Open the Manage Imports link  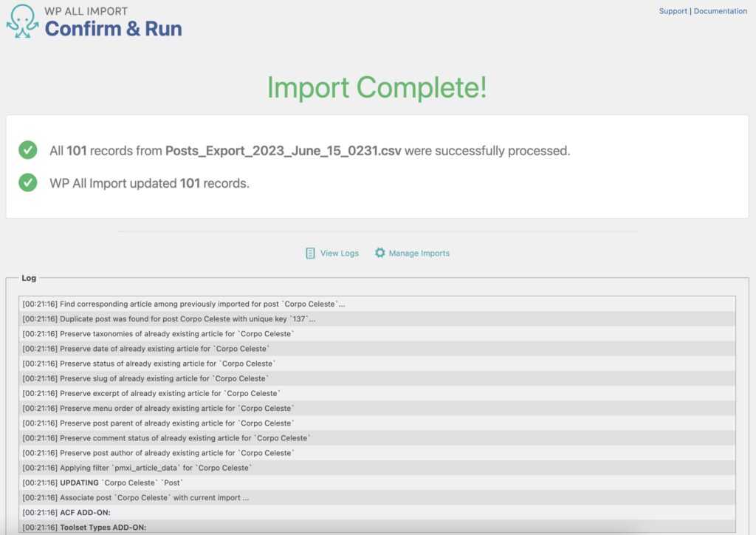(x=419, y=253)
